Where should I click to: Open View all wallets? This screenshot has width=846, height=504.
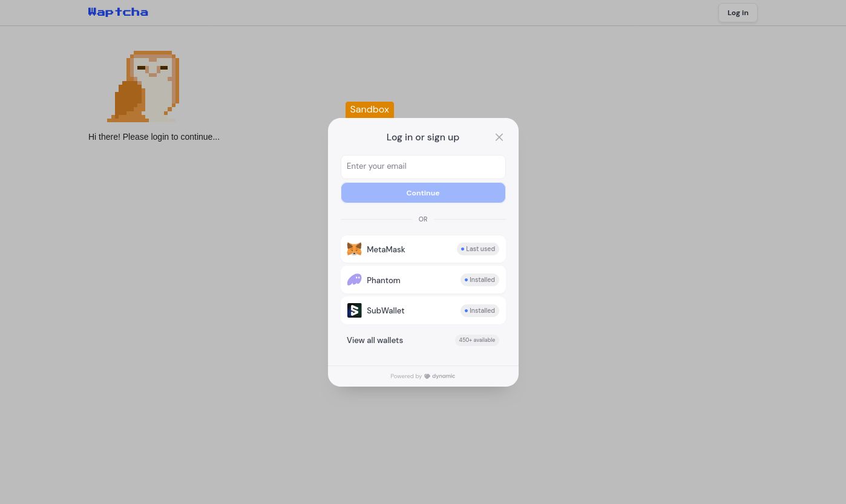coord(423,340)
